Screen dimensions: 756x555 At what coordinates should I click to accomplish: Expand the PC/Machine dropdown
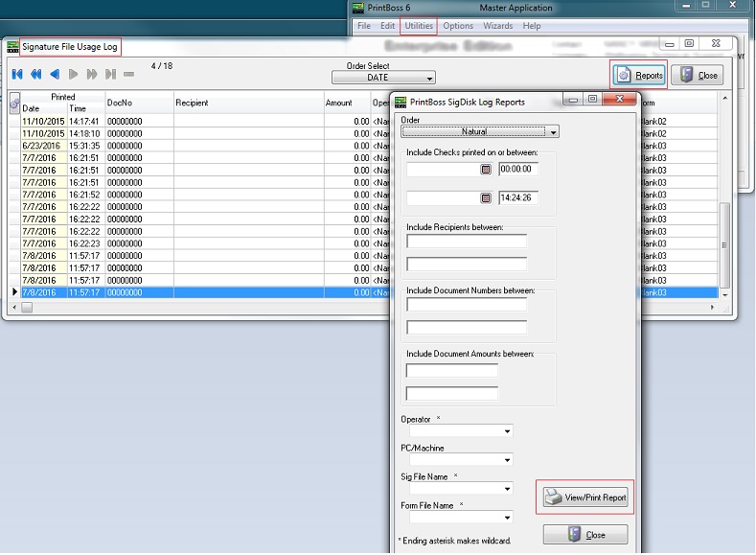(507, 460)
